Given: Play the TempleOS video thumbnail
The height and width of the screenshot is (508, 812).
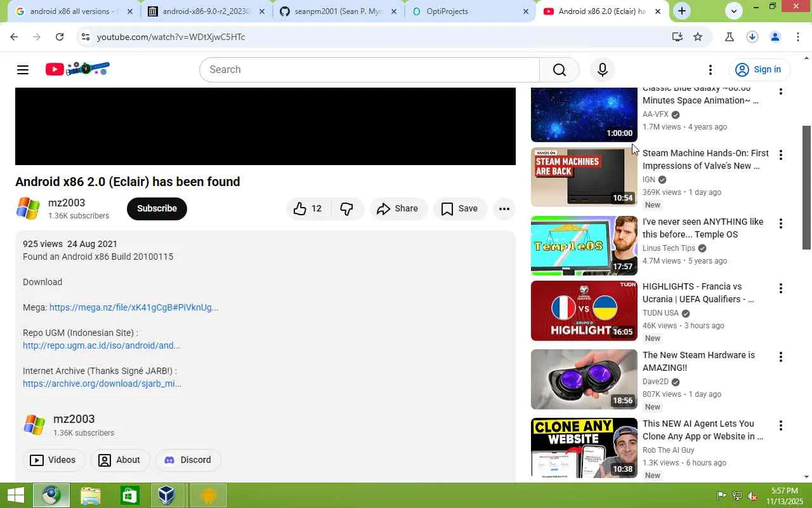Looking at the screenshot, I should tap(584, 246).
